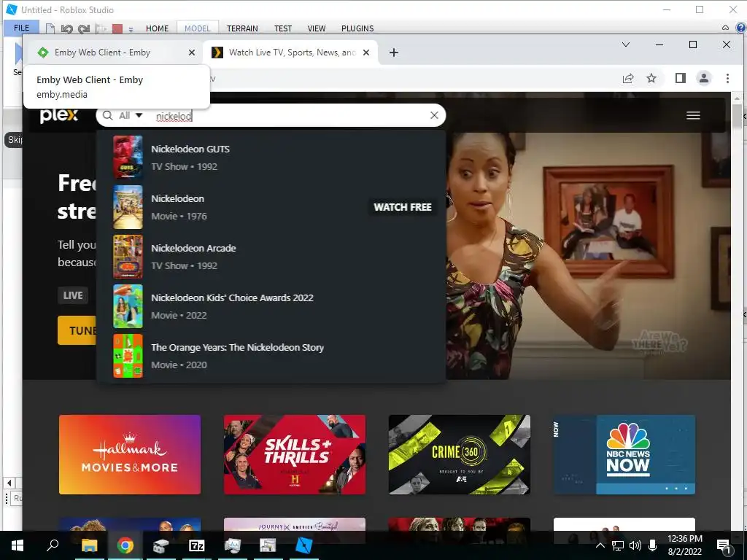
Task: Click the LIVE badge
Action: pos(73,295)
